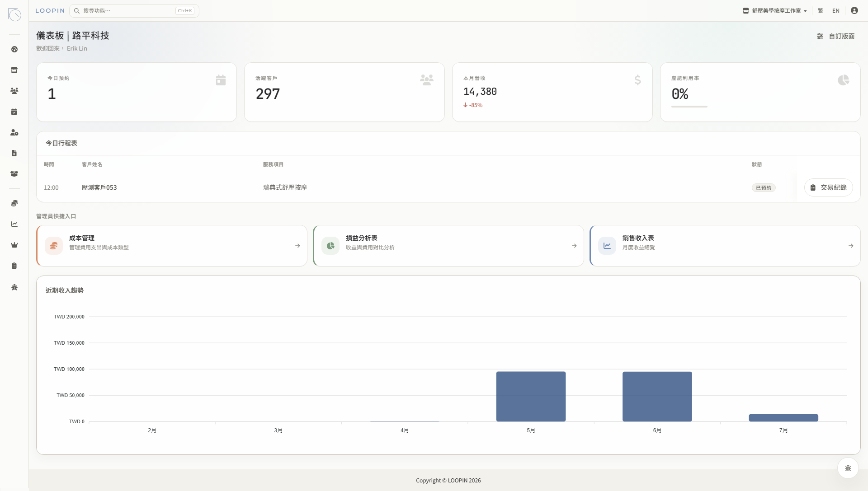
Task: Open the store icon in sidebar
Action: click(14, 70)
